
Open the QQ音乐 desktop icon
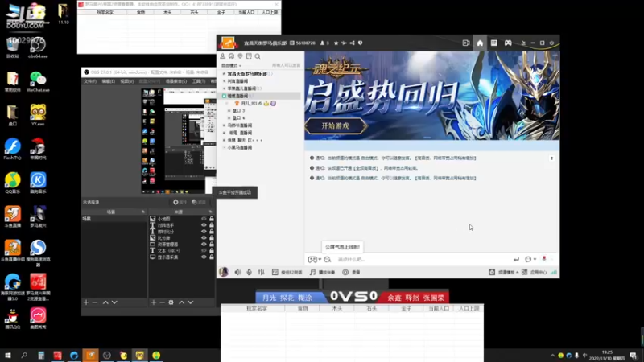tap(13, 183)
